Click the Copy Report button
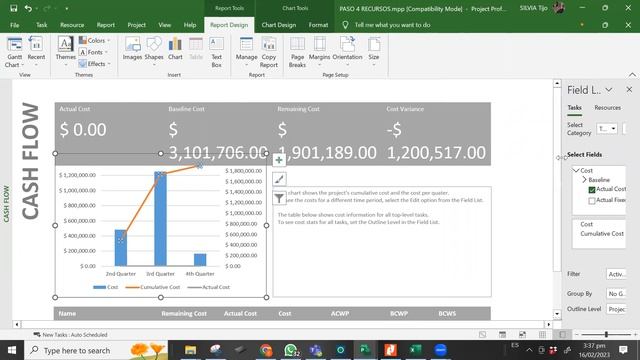640x360 pixels. pos(269,52)
